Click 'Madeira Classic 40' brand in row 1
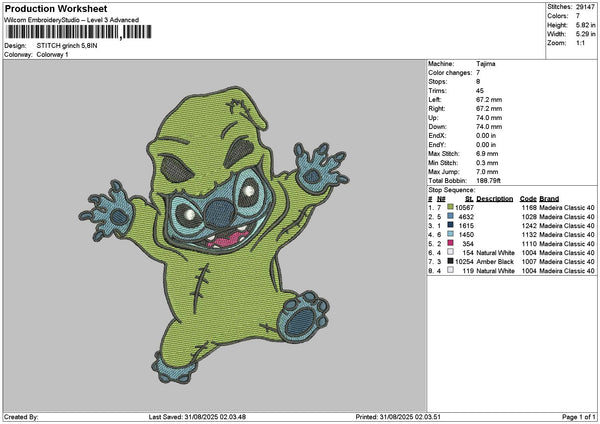 pyautogui.click(x=567, y=208)
